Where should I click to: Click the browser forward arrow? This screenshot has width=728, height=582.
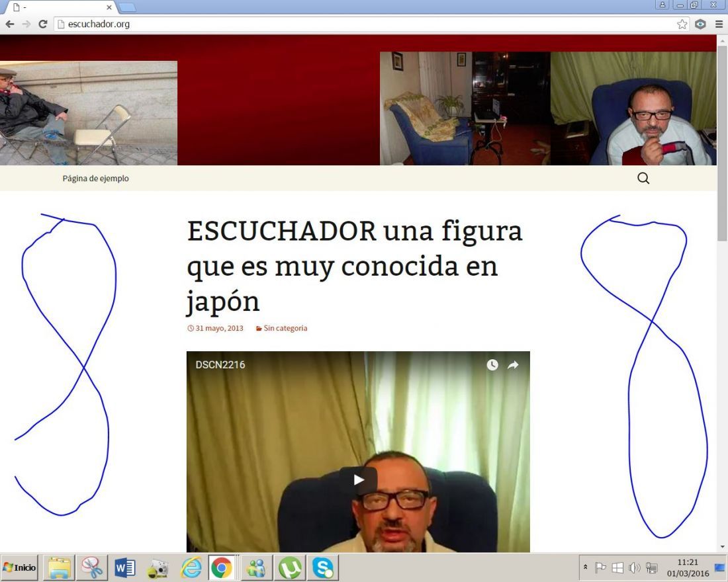point(26,24)
